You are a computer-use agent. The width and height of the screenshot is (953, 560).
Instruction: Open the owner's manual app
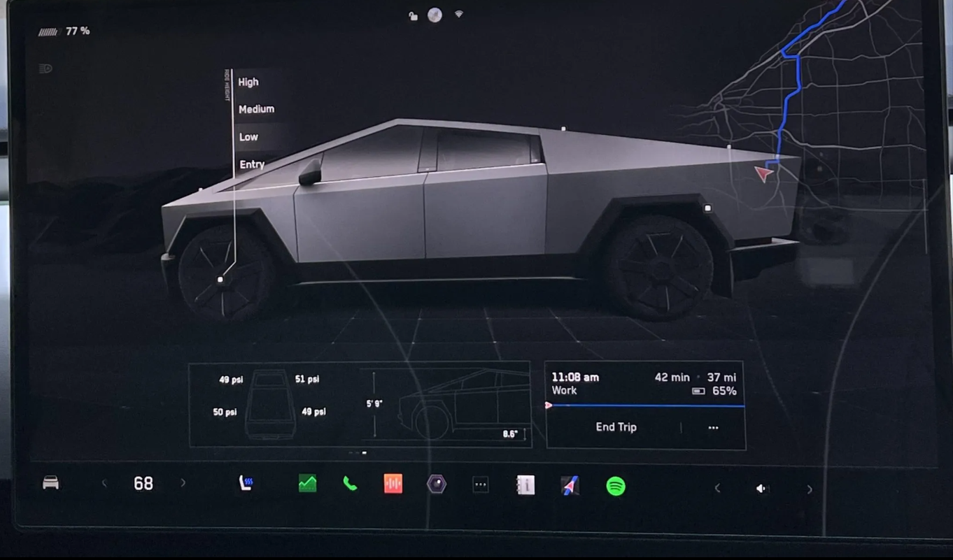coord(525,485)
